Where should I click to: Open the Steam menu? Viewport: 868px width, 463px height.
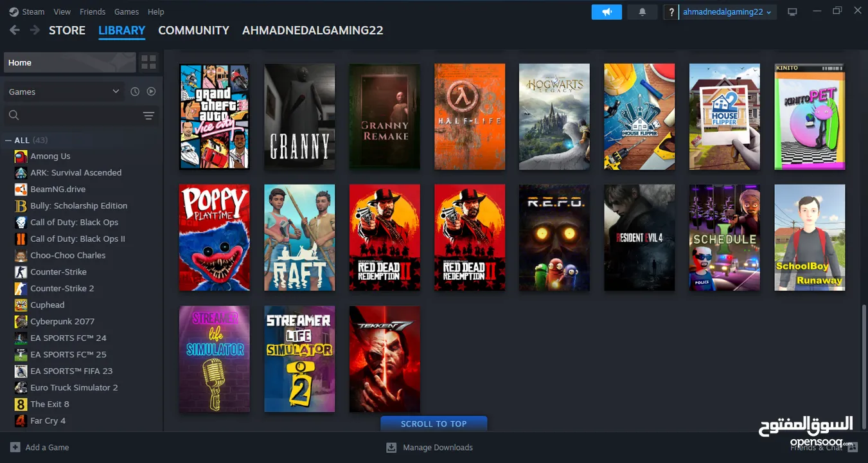pyautogui.click(x=33, y=12)
